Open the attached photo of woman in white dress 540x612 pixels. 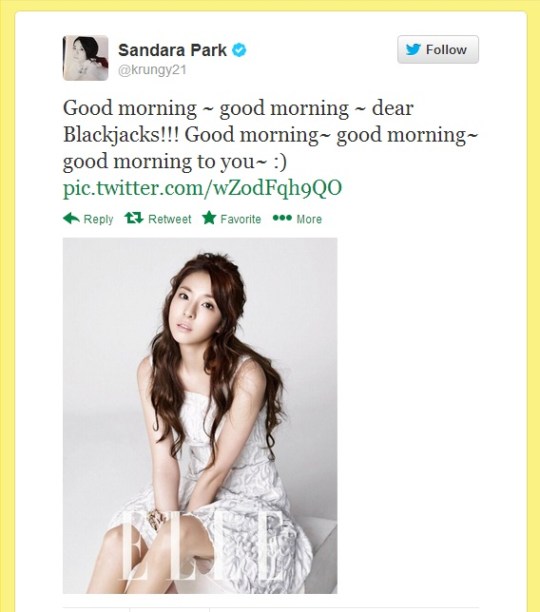click(x=200, y=416)
